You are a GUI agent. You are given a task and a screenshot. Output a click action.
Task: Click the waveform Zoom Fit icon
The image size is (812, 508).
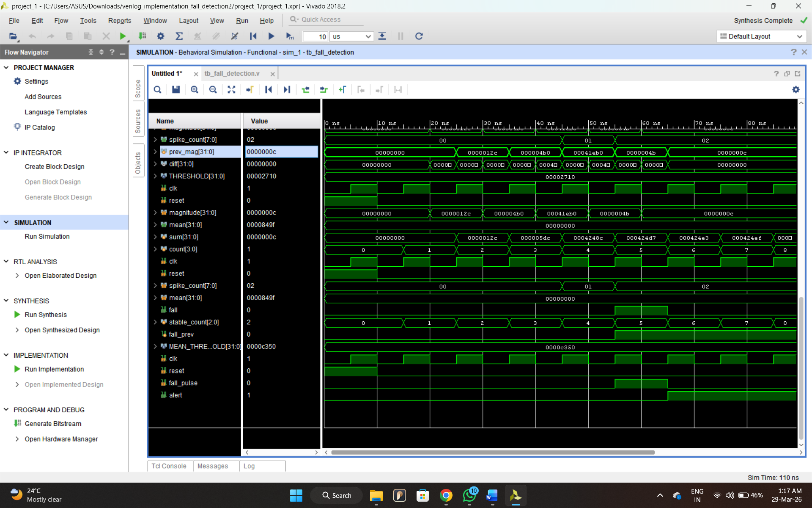point(231,90)
